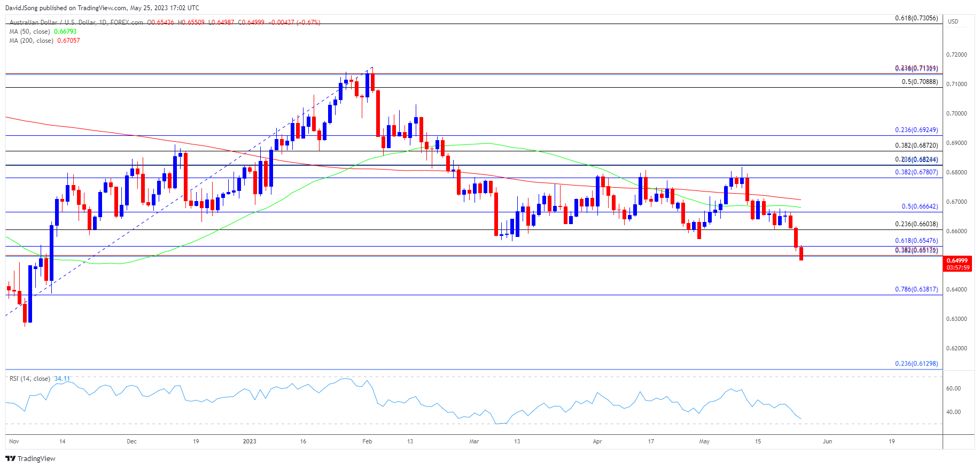Click the Feb label on time axis
This screenshot has width=980, height=468.
(x=367, y=441)
